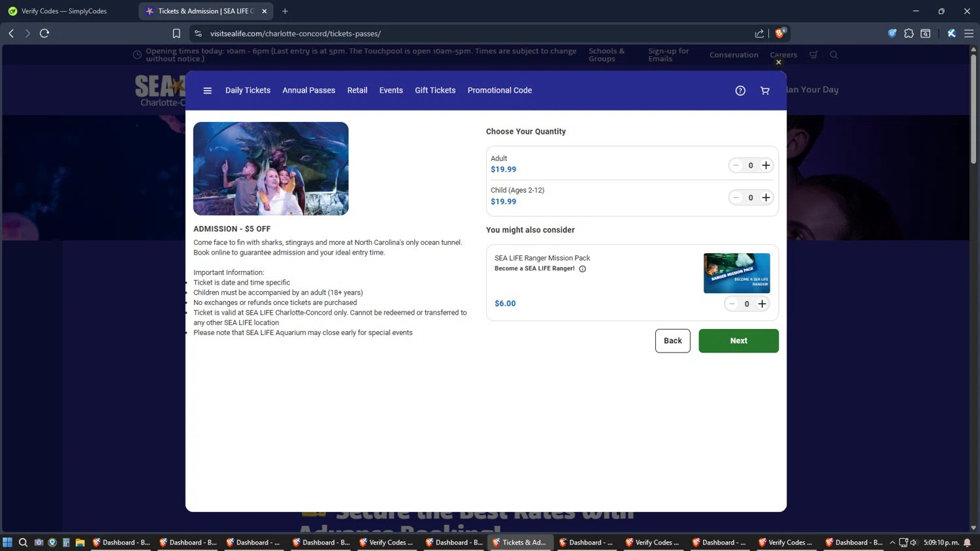The width and height of the screenshot is (980, 551).
Task: Switch to the Annual Passes tab
Action: click(x=308, y=91)
